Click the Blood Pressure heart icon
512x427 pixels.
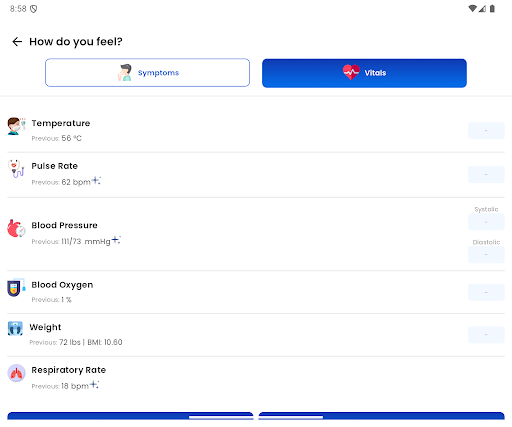(x=16, y=228)
